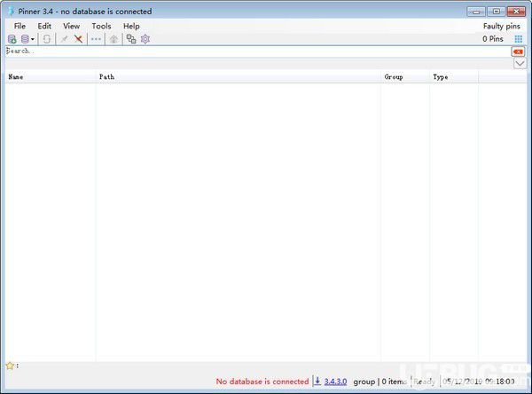Click the download arrow icon in status bar
The width and height of the screenshot is (532, 394).
[x=317, y=381]
